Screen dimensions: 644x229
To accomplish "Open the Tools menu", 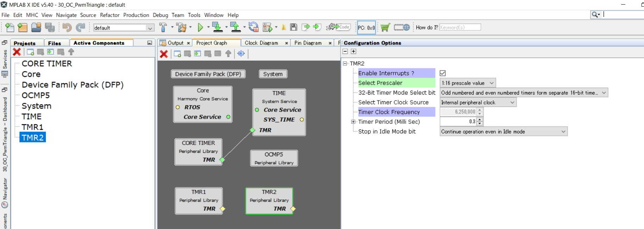I will pos(194,15).
